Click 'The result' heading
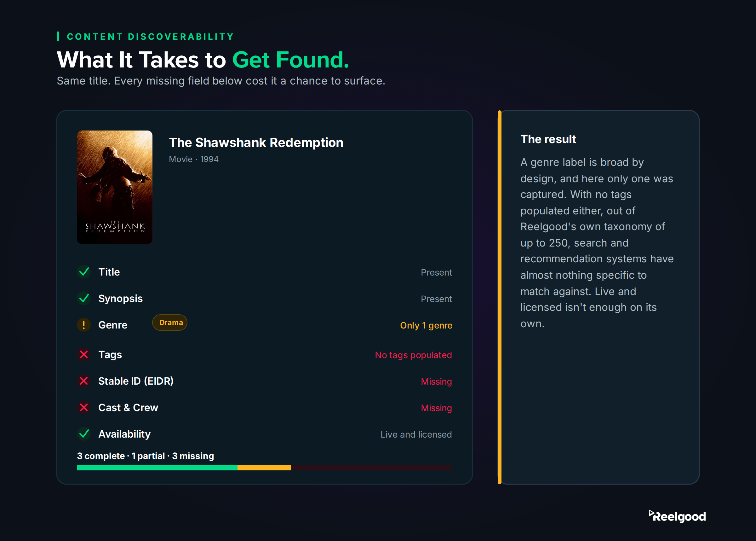The width and height of the screenshot is (756, 541). [548, 139]
